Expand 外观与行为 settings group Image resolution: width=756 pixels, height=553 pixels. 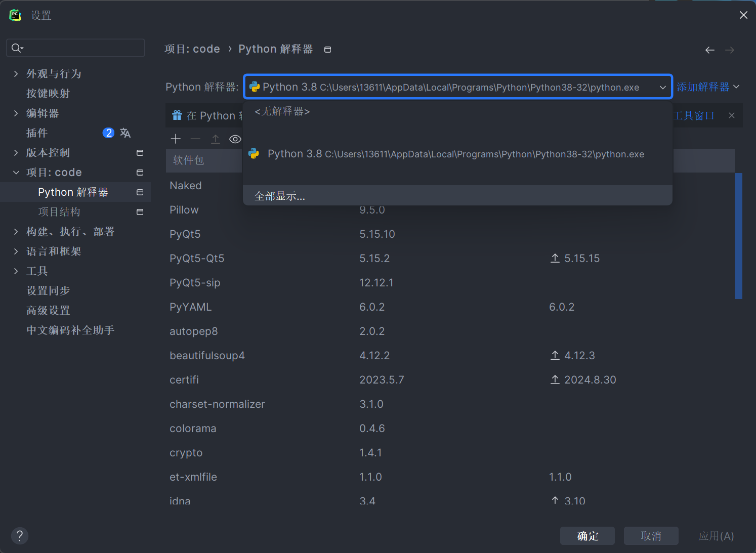point(16,74)
